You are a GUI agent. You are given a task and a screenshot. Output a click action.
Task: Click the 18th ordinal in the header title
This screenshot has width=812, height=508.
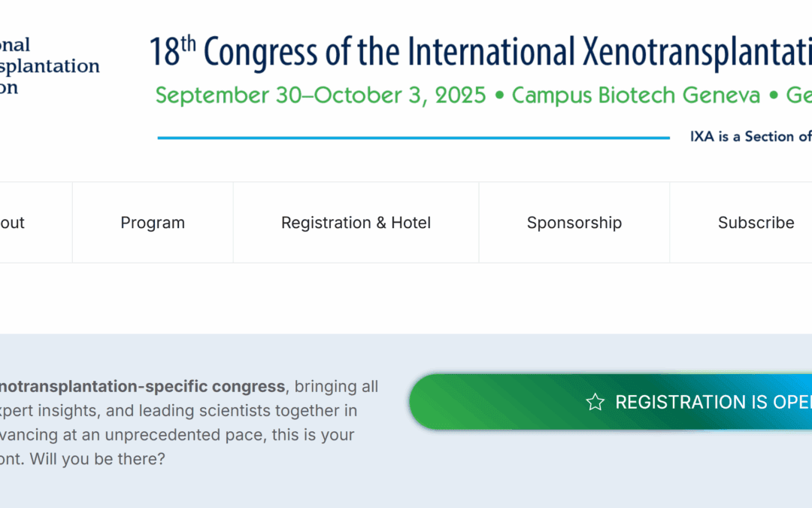pyautogui.click(x=173, y=50)
